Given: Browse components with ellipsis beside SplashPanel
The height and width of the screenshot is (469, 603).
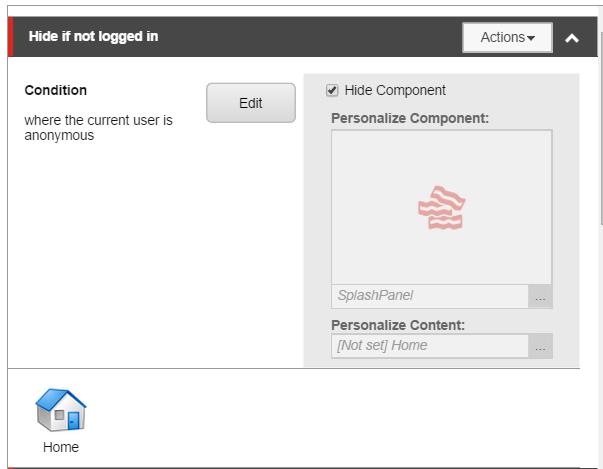Looking at the screenshot, I should (540, 296).
